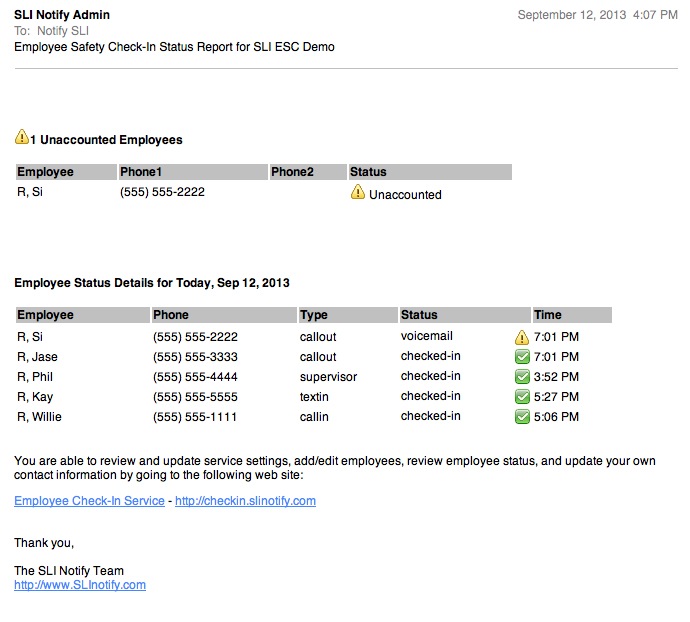Click R, Kay employee name
690x622 pixels.
coord(35,397)
